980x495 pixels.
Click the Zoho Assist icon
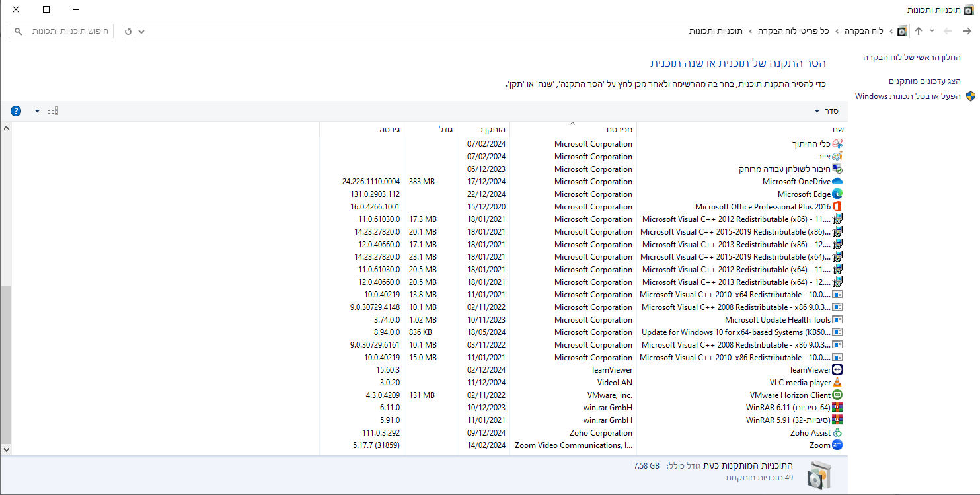(x=837, y=433)
